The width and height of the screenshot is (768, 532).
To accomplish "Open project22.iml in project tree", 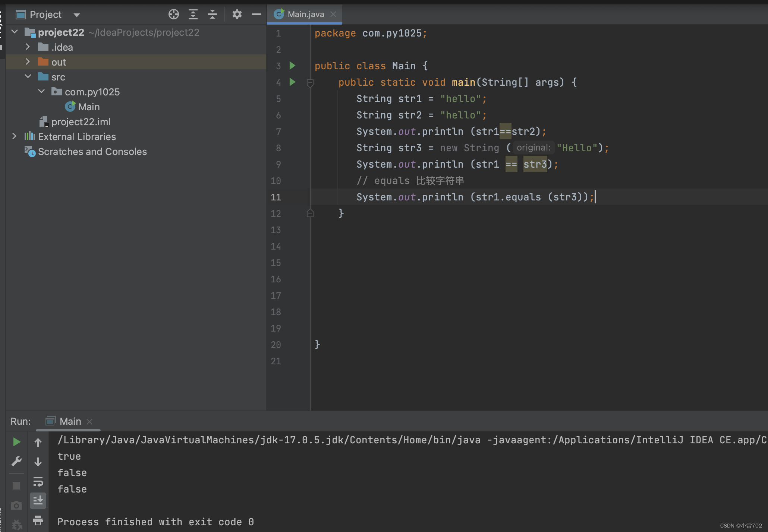I will (81, 122).
